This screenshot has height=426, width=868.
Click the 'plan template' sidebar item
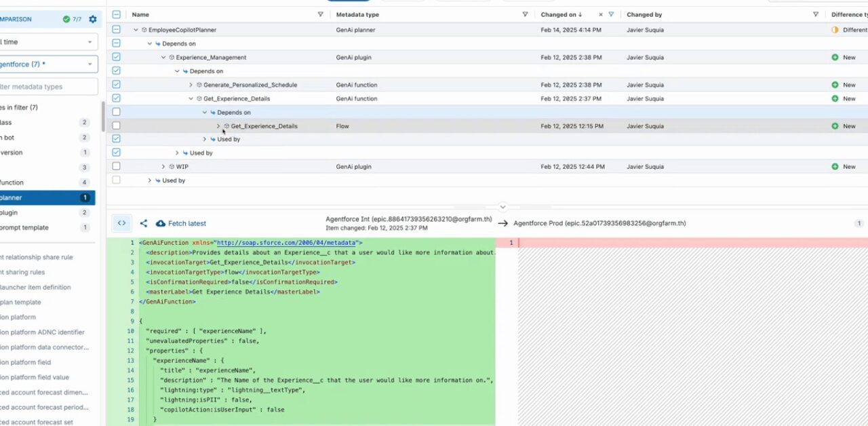click(x=20, y=303)
